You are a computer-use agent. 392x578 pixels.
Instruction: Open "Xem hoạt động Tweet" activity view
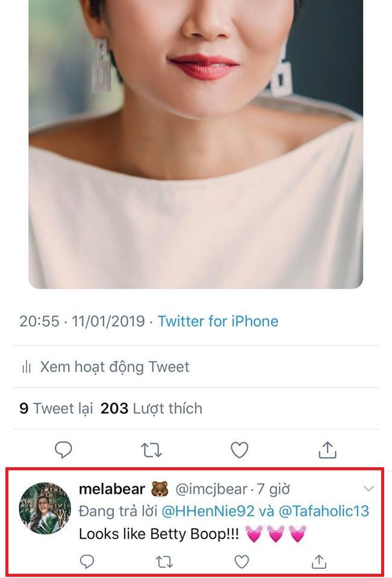114,367
